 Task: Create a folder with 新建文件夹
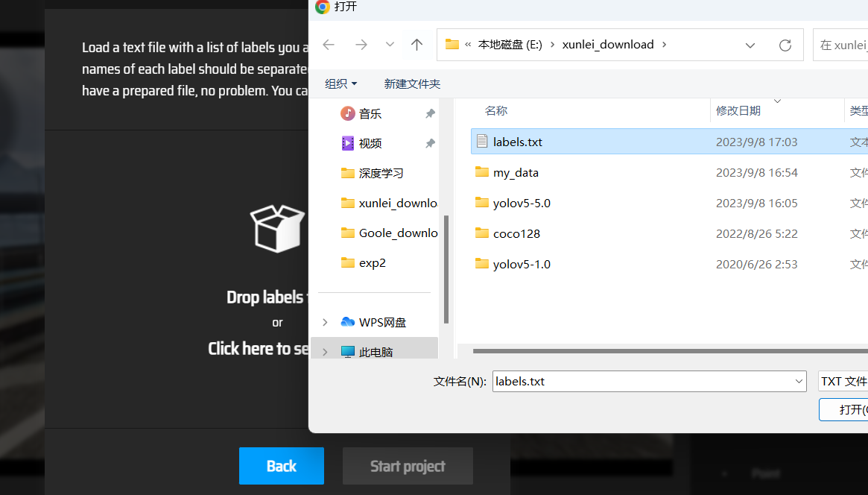pyautogui.click(x=412, y=83)
